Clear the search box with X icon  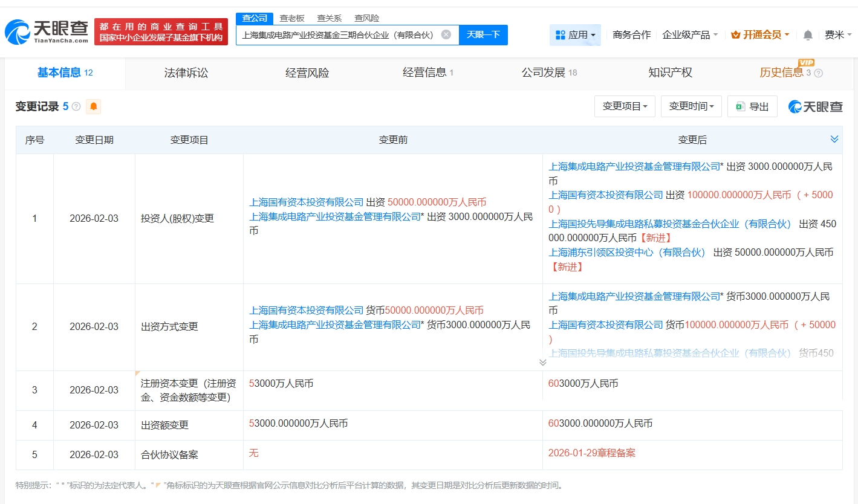[446, 34]
